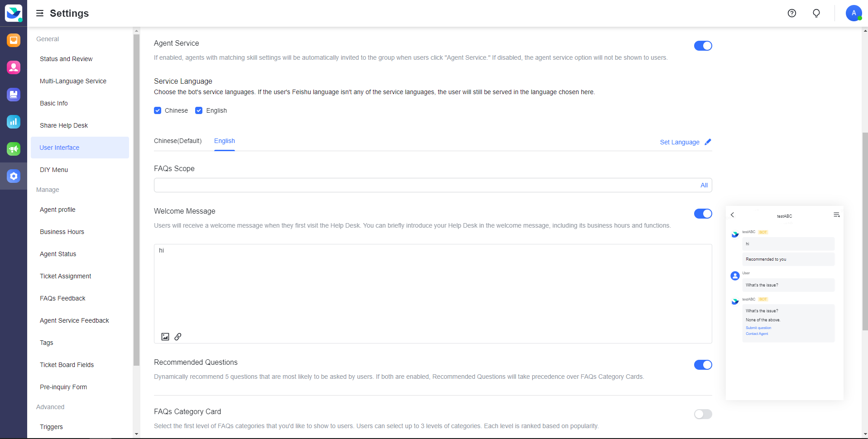Viewport: 868px width, 439px height.
Task: Collapse the sidebar with the hamburger icon
Action: point(40,13)
